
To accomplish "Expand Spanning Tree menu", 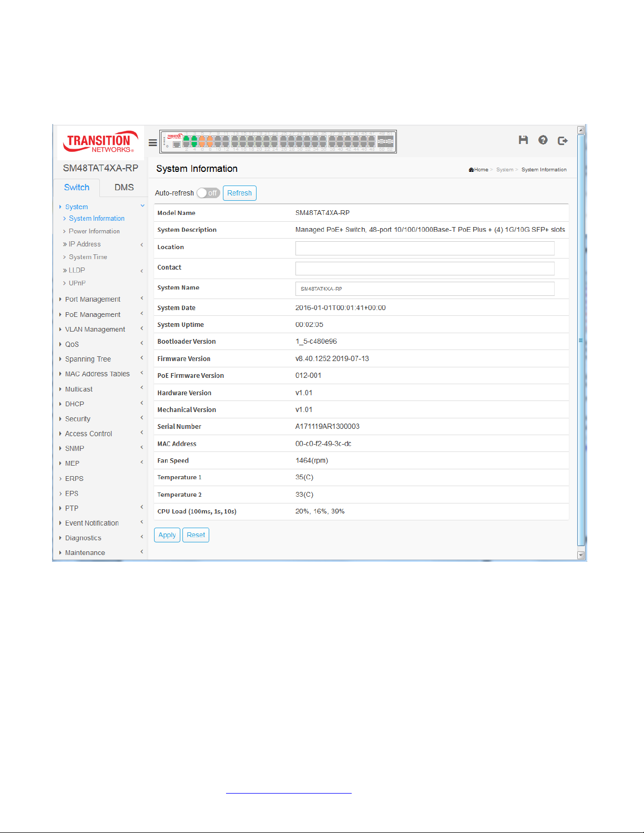I will coord(88,359).
